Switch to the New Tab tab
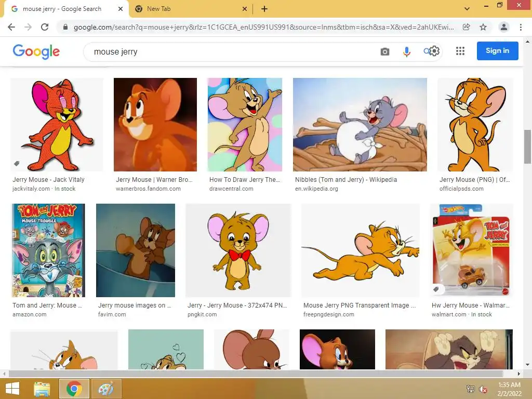 (x=191, y=9)
